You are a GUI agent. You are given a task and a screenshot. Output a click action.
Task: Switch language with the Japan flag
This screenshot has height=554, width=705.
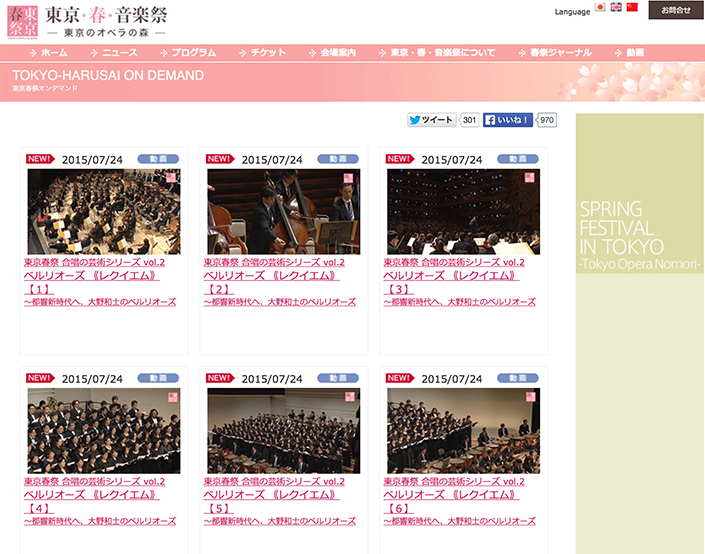click(600, 7)
